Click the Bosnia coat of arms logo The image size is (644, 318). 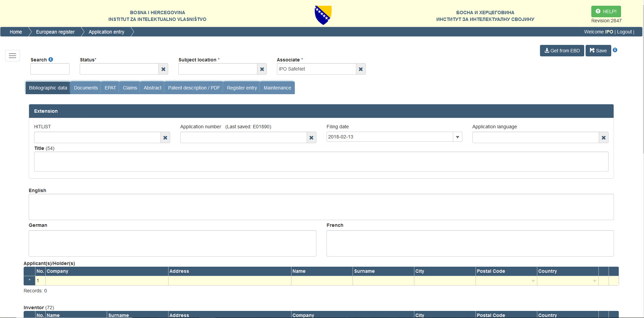(323, 15)
